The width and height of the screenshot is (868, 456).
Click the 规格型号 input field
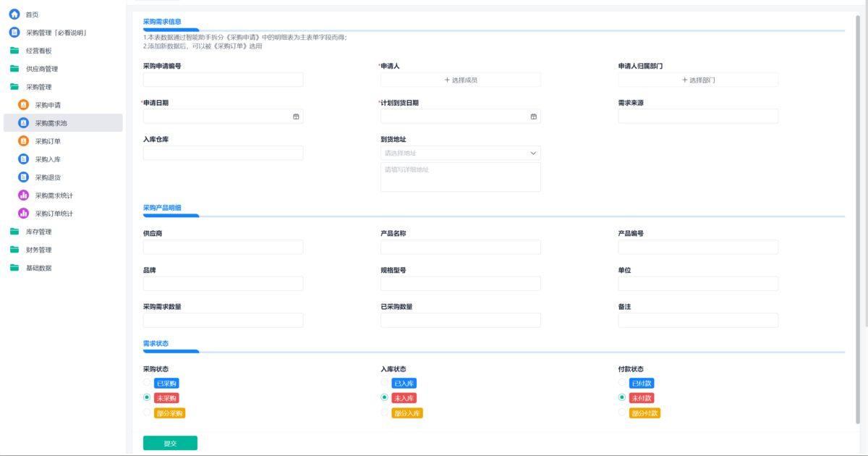pos(461,284)
